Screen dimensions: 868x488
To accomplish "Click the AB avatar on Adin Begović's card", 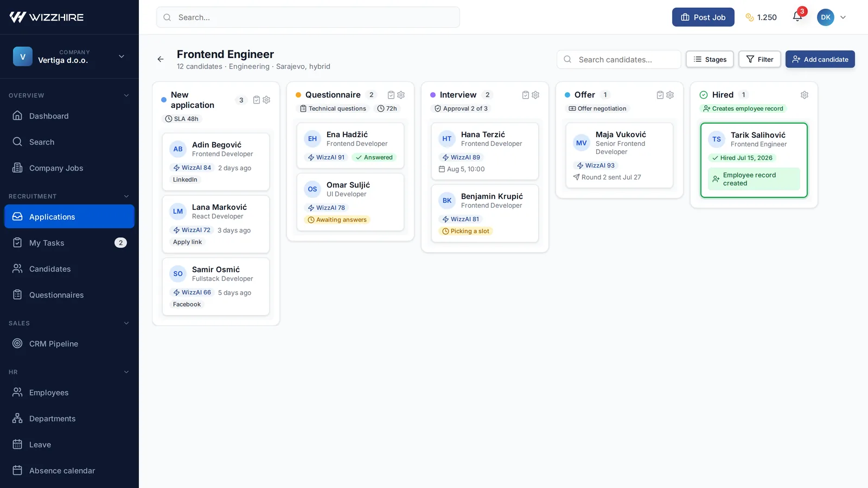I will pyautogui.click(x=178, y=149).
